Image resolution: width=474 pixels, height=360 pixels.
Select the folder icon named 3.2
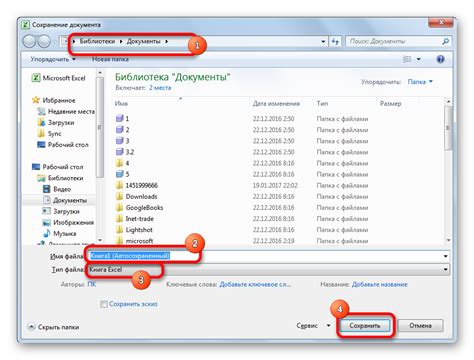coord(119,152)
